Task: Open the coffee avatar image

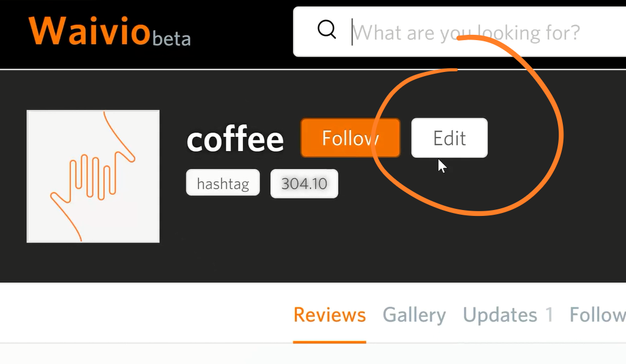Action: [x=93, y=176]
